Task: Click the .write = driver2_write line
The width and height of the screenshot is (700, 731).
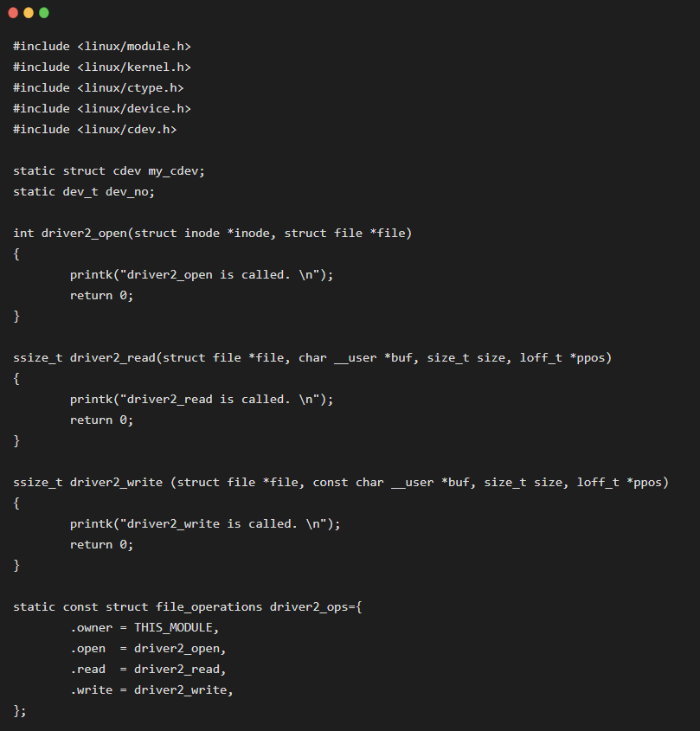Action: click(x=151, y=690)
